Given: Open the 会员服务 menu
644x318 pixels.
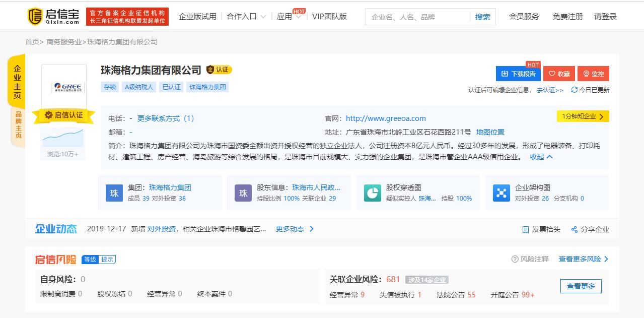Looking at the screenshot, I should [x=524, y=17].
